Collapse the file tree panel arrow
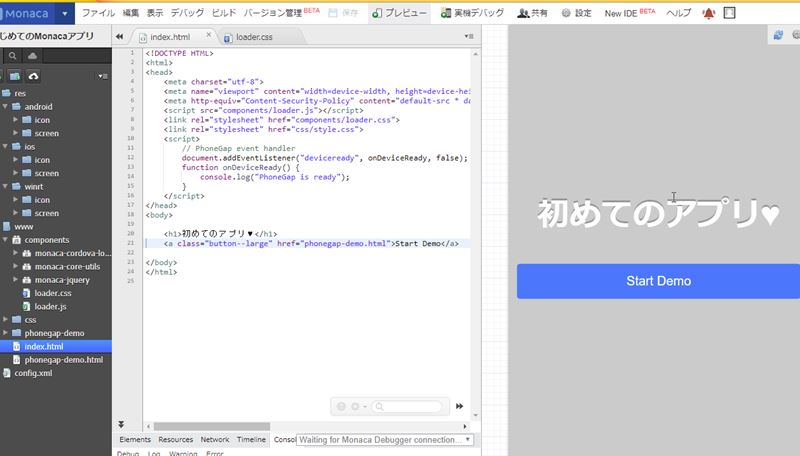This screenshot has height=456, width=800. [x=119, y=37]
